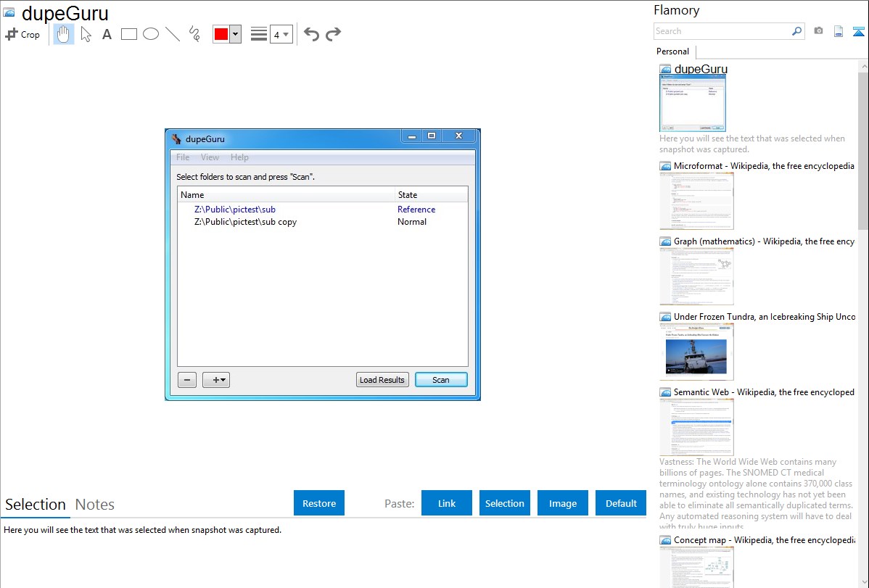Click the Restore button
869x588 pixels.
click(x=319, y=503)
